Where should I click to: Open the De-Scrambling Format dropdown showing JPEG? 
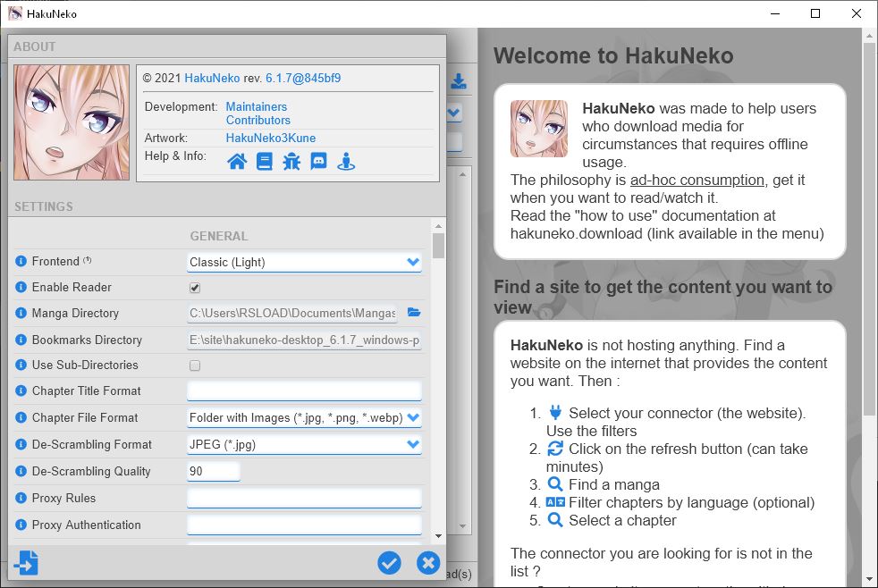point(304,444)
